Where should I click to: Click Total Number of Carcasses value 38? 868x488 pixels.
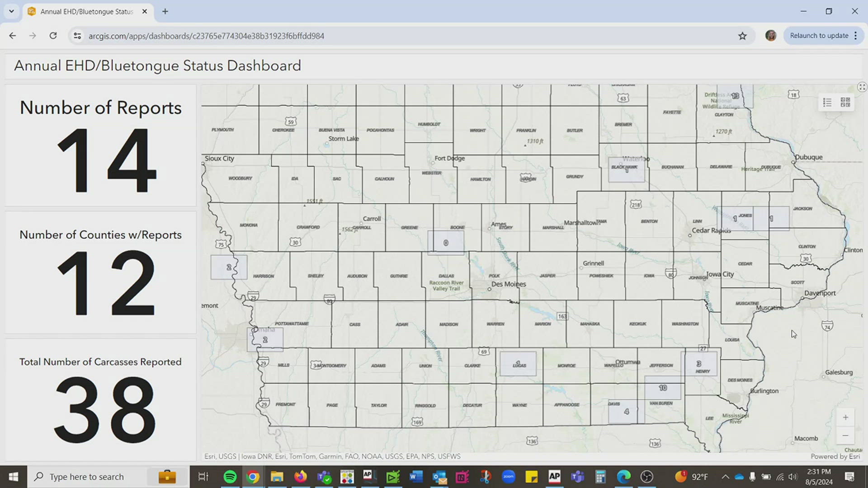click(105, 409)
